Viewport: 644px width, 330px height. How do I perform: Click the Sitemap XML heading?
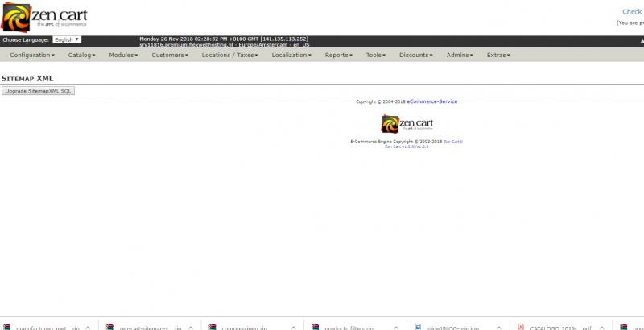pyautogui.click(x=27, y=78)
